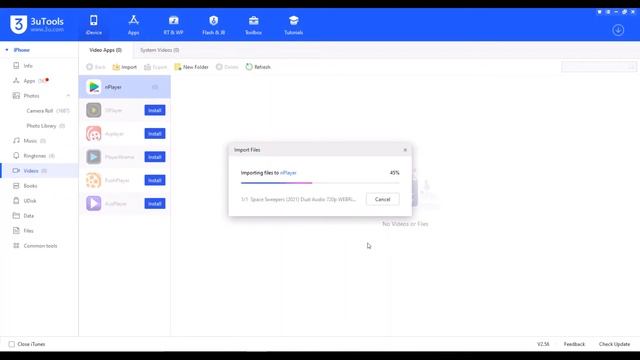640x360 pixels.
Task: Select Videos in the sidebar
Action: pyautogui.click(x=39, y=171)
